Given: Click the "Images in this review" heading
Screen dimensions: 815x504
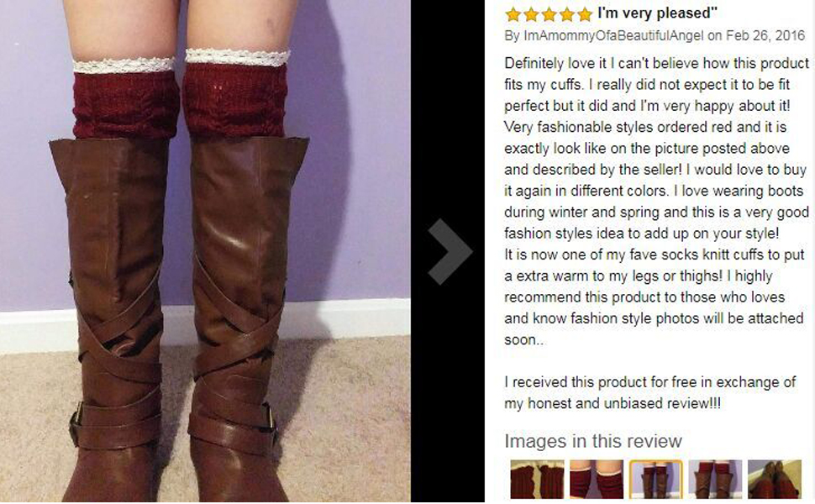Looking at the screenshot, I should tap(593, 441).
